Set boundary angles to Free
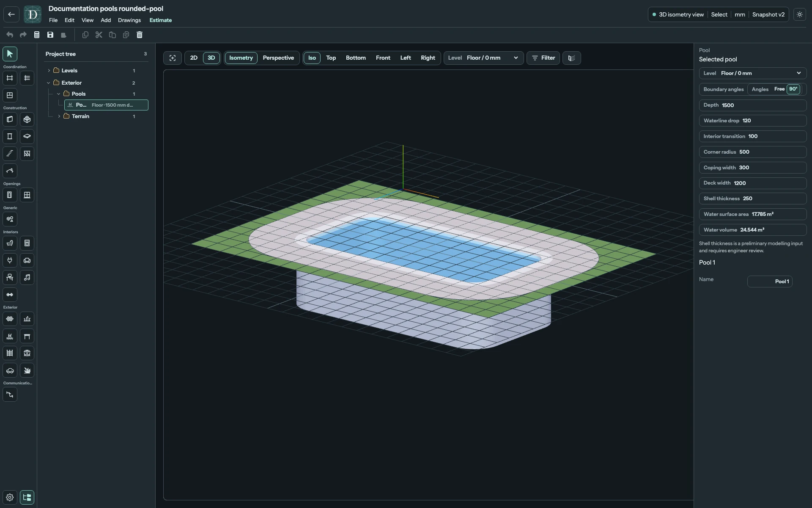This screenshot has width=812, height=508. pyautogui.click(x=779, y=89)
